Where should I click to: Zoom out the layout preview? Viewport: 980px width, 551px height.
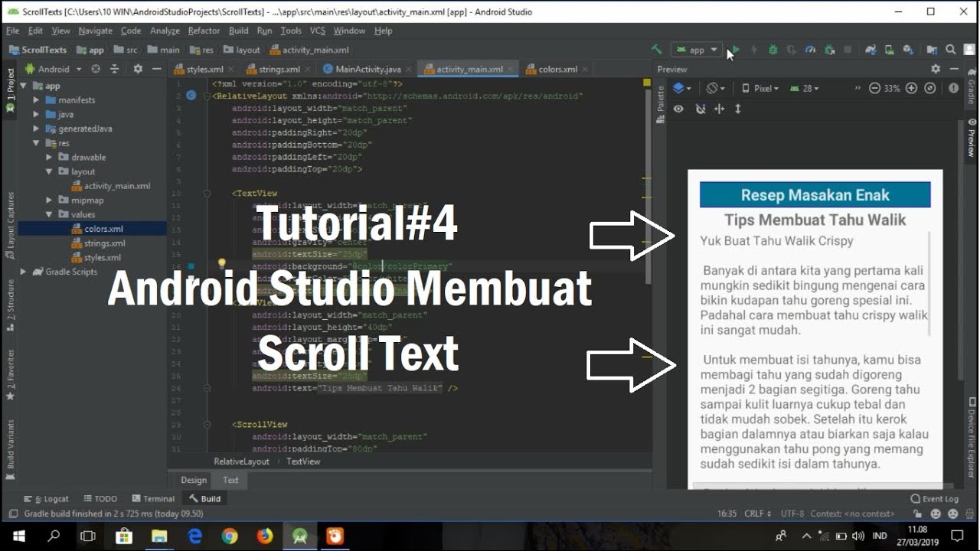875,88
